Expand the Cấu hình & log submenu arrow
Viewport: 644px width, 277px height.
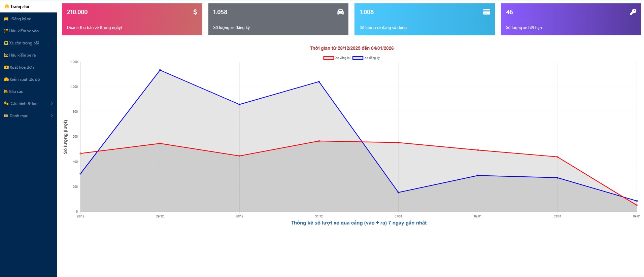click(52, 104)
